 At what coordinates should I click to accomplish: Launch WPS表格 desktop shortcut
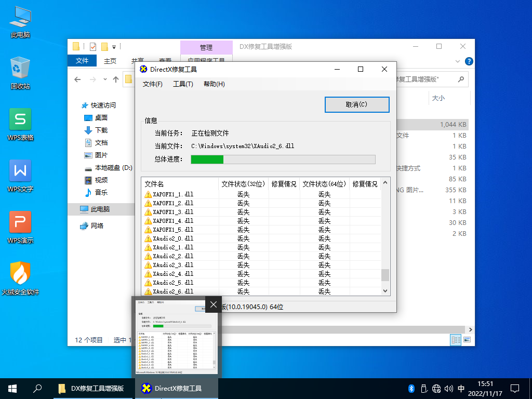20,125
